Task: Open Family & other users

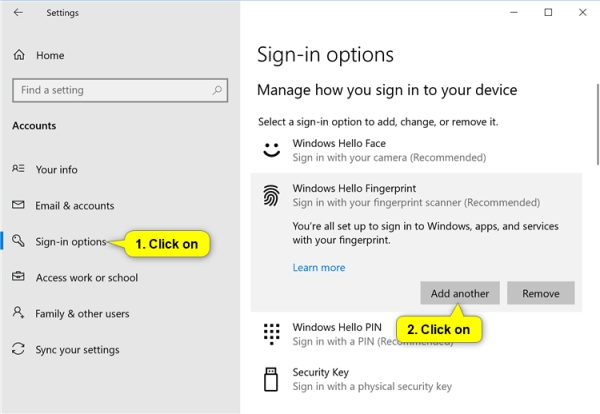Action: coord(82,314)
